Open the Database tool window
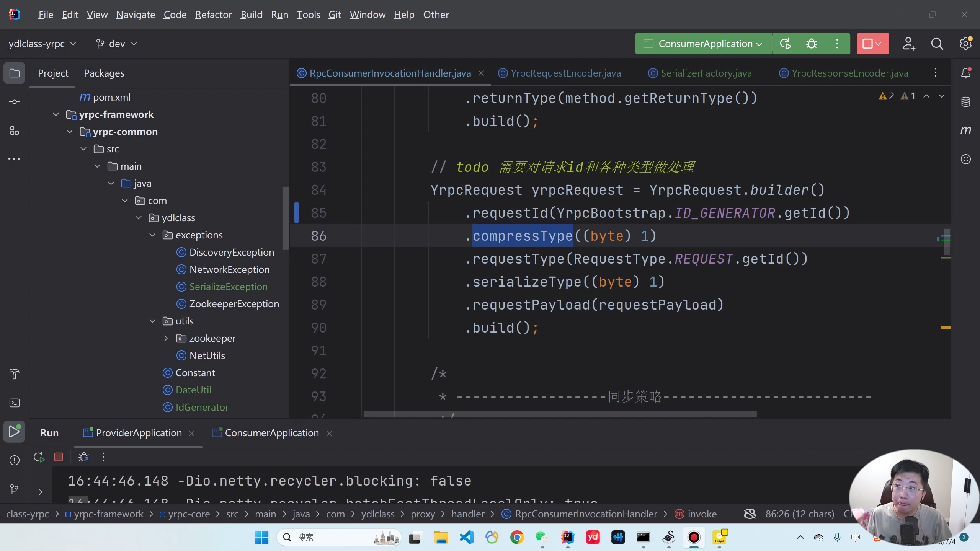 (x=965, y=102)
